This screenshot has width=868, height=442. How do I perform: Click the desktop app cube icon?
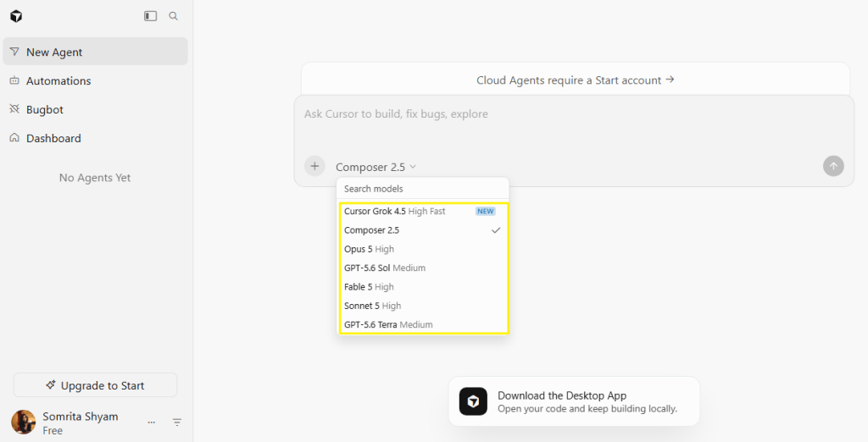pyautogui.click(x=473, y=401)
